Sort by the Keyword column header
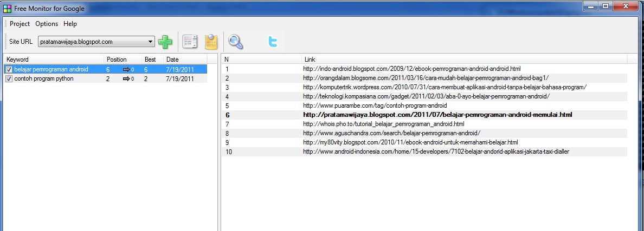The height and width of the screenshot is (231, 644). point(53,60)
